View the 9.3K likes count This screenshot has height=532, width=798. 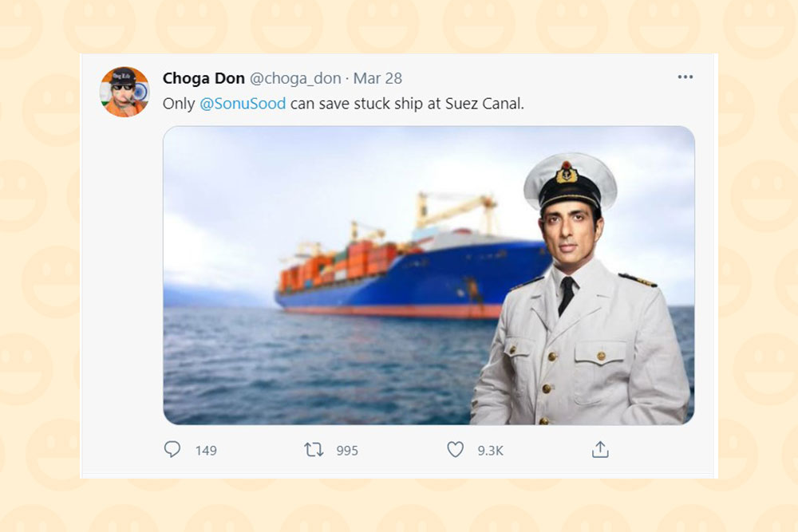point(490,451)
